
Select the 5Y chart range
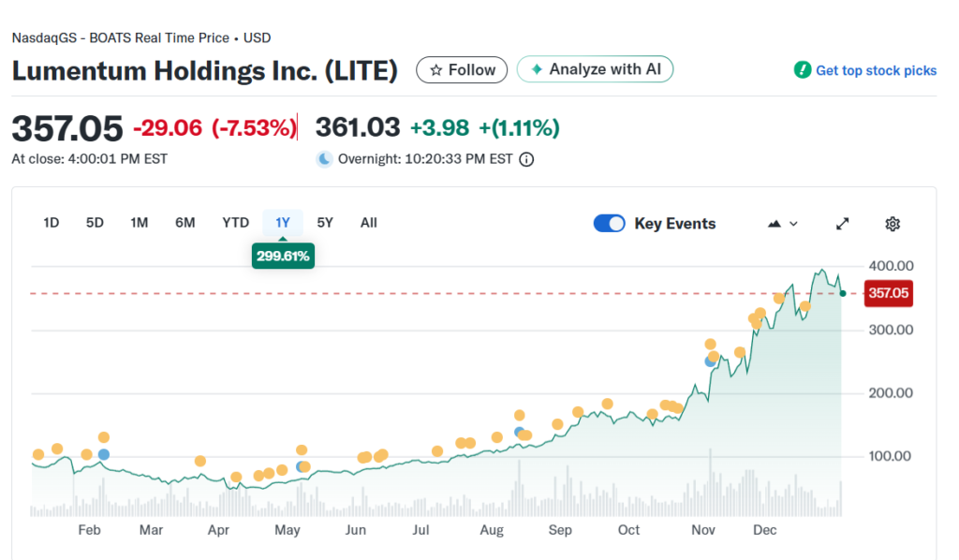[x=325, y=223]
